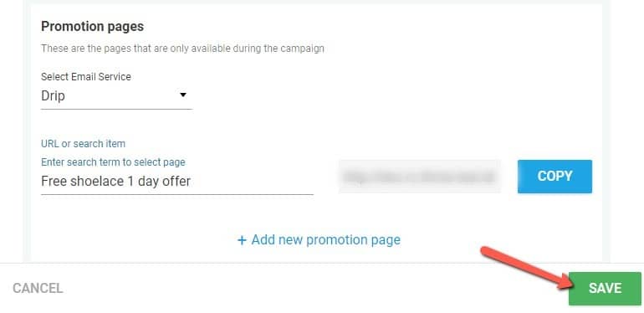Cancel the changes with the CANCEL button

(38, 289)
